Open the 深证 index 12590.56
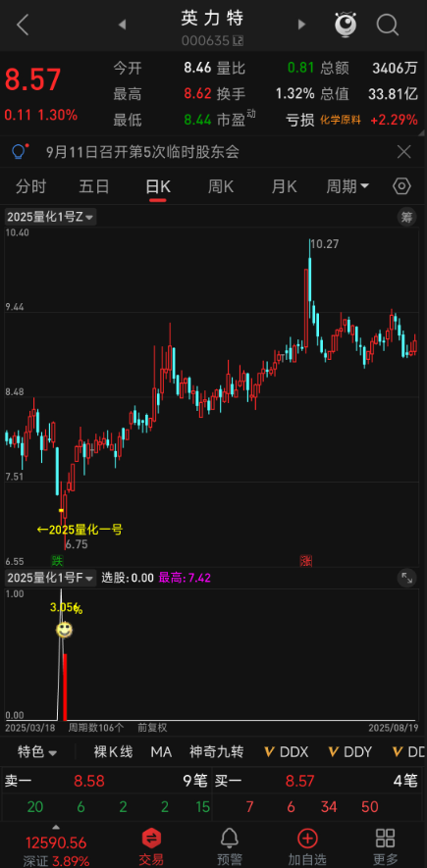The height and width of the screenshot is (868, 427). [55, 843]
